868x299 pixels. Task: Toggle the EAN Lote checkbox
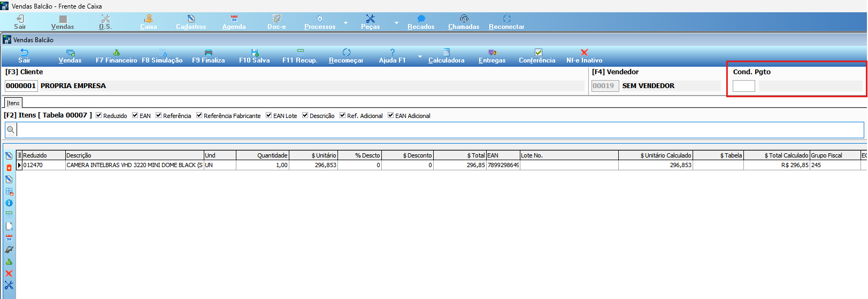tap(268, 115)
